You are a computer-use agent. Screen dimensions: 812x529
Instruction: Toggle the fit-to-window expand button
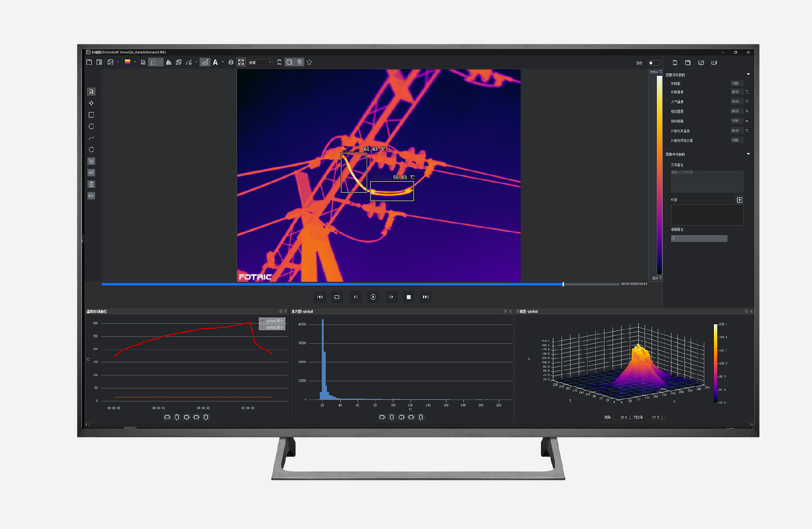(241, 62)
